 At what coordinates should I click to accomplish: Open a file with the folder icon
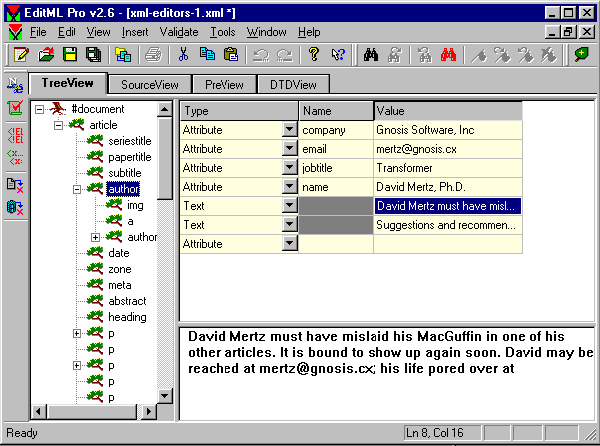click(x=46, y=54)
